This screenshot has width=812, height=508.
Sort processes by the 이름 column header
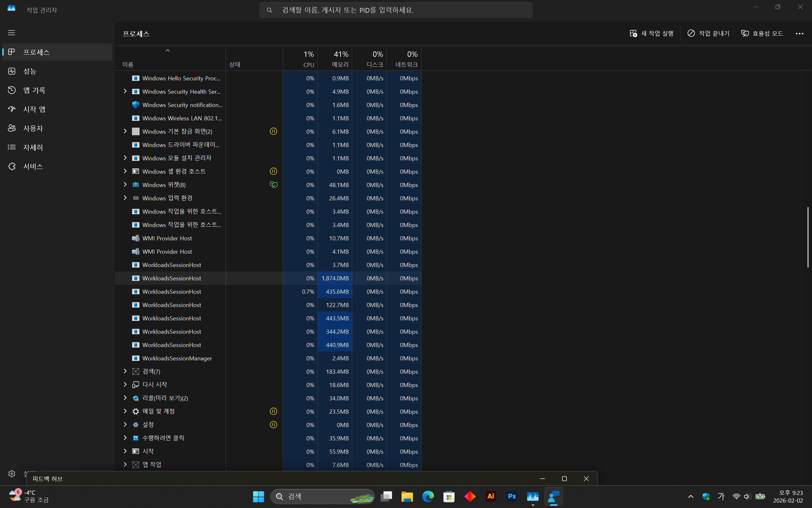[170, 58]
